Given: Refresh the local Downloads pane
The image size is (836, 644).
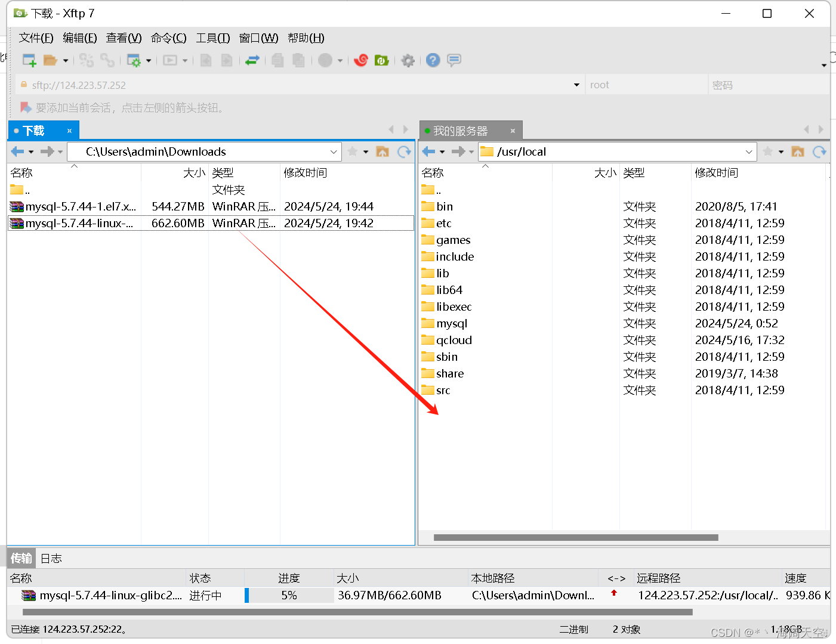Looking at the screenshot, I should pyautogui.click(x=404, y=151).
